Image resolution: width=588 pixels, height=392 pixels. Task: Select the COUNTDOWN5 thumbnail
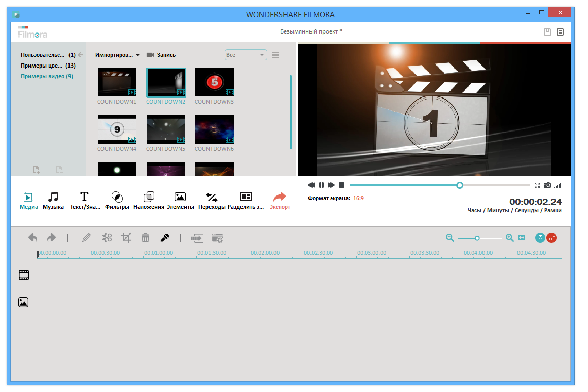(x=166, y=129)
